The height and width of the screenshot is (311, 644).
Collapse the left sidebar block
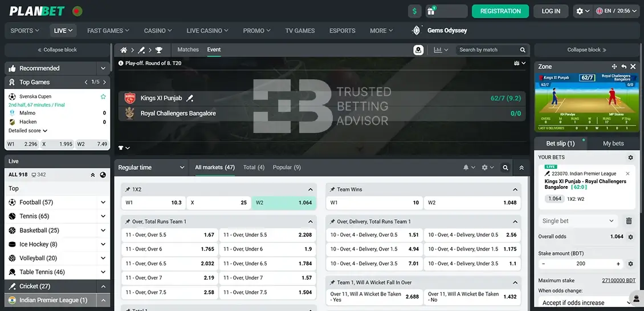point(57,50)
